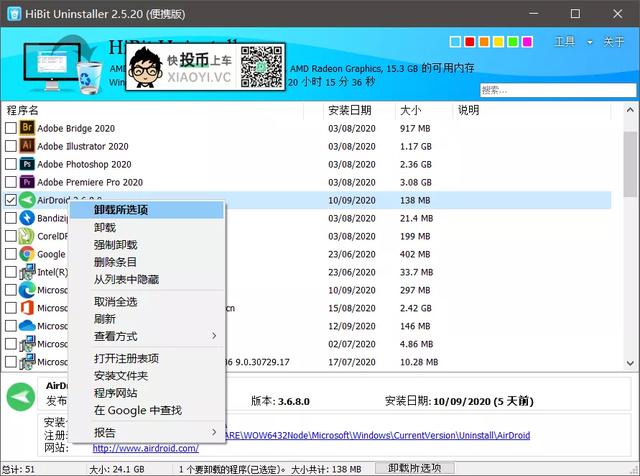Viewport: 640px width, 476px height.
Task: Select the light blue theme color swatch
Action: click(455, 42)
